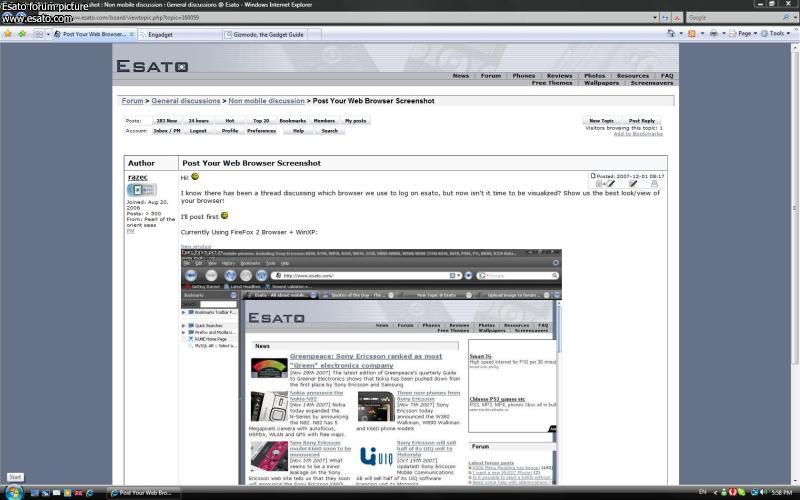This screenshot has height=500, width=800.
Task: Click the Top 20 button
Action: tap(261, 121)
